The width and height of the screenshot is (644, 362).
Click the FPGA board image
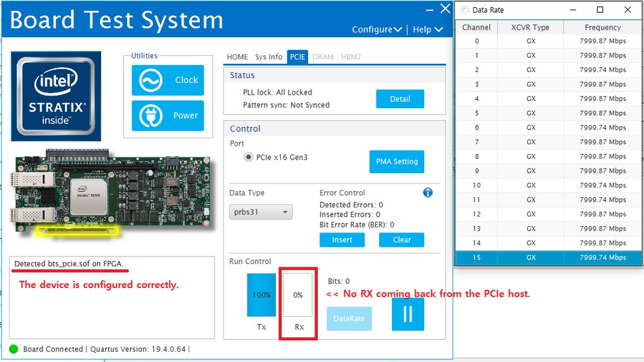tap(111, 193)
